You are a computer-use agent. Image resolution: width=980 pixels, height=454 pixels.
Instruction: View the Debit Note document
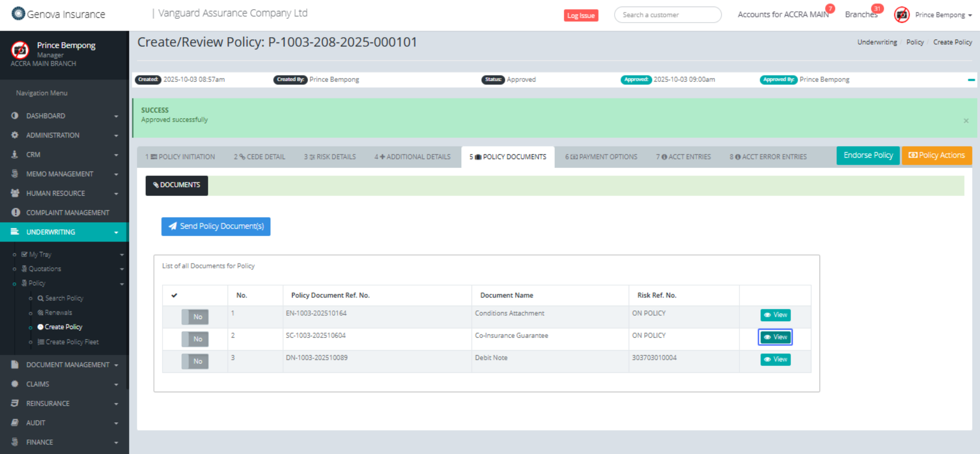tap(775, 359)
